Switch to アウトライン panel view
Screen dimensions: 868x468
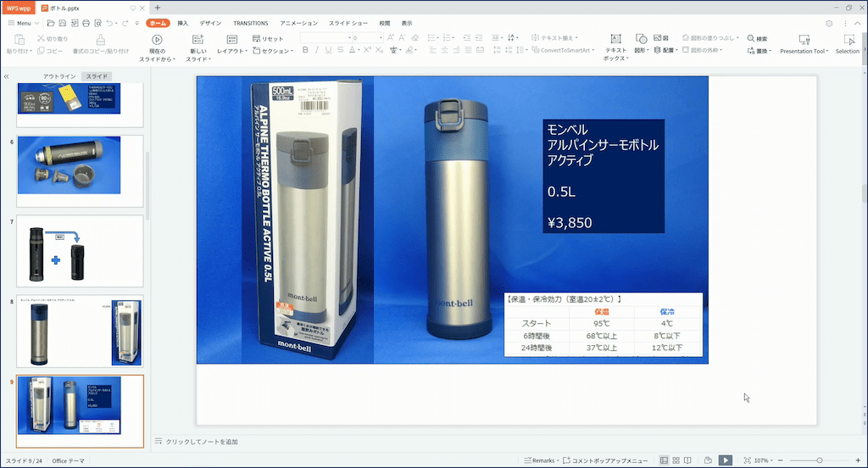tap(59, 76)
